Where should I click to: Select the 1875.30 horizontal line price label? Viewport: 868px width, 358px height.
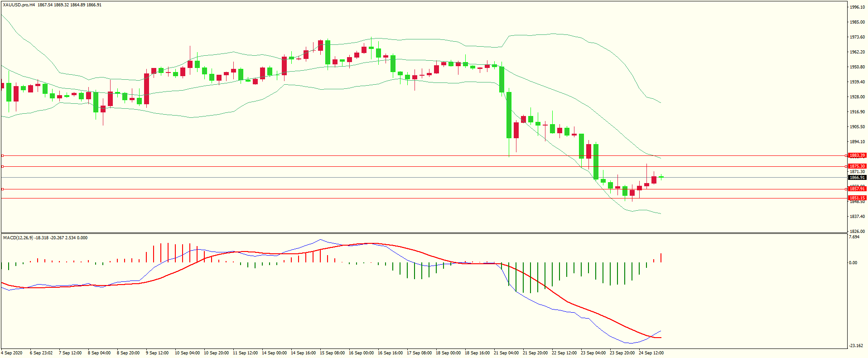pyautogui.click(x=857, y=166)
